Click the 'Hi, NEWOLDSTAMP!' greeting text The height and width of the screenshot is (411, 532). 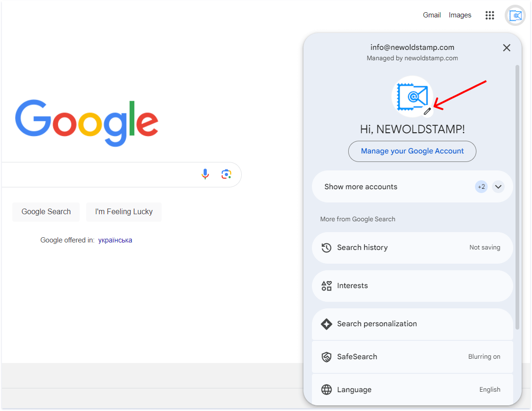pyautogui.click(x=412, y=129)
